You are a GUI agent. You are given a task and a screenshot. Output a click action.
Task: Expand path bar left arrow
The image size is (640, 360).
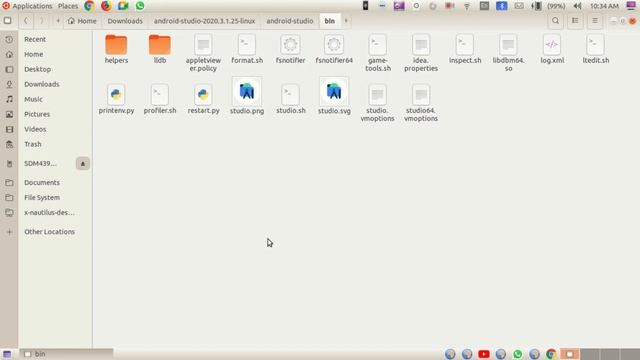click(x=58, y=21)
